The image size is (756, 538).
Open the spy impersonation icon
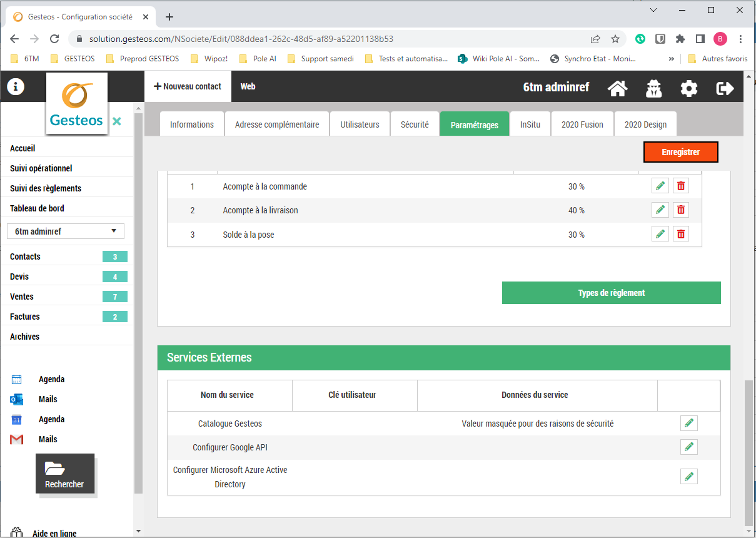coord(653,88)
